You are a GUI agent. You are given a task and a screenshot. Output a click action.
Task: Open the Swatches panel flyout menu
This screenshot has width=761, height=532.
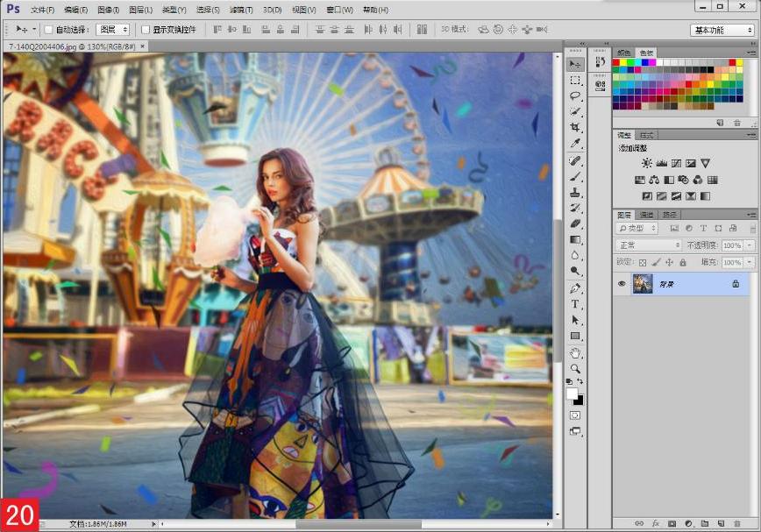pos(751,53)
